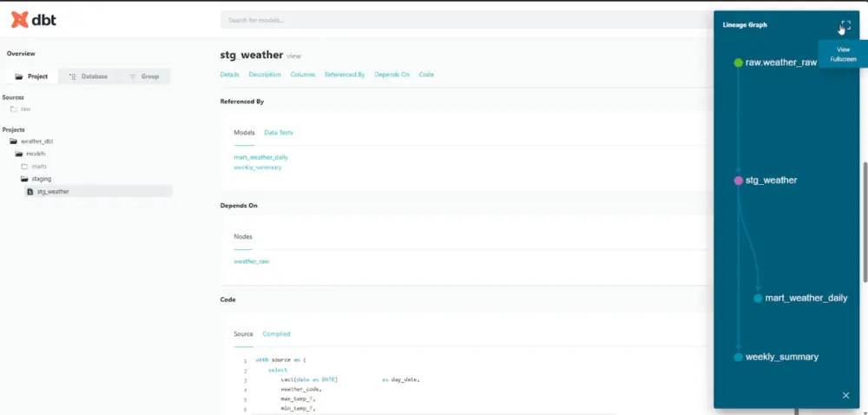The width and height of the screenshot is (868, 415).
Task: Select the mart_weather_daily node circle
Action: pyautogui.click(x=758, y=299)
